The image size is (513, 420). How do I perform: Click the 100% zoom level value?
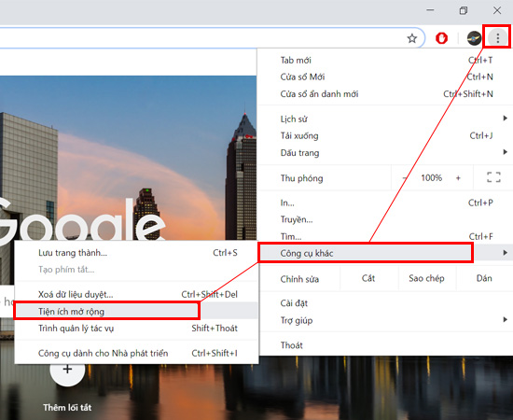(x=432, y=177)
